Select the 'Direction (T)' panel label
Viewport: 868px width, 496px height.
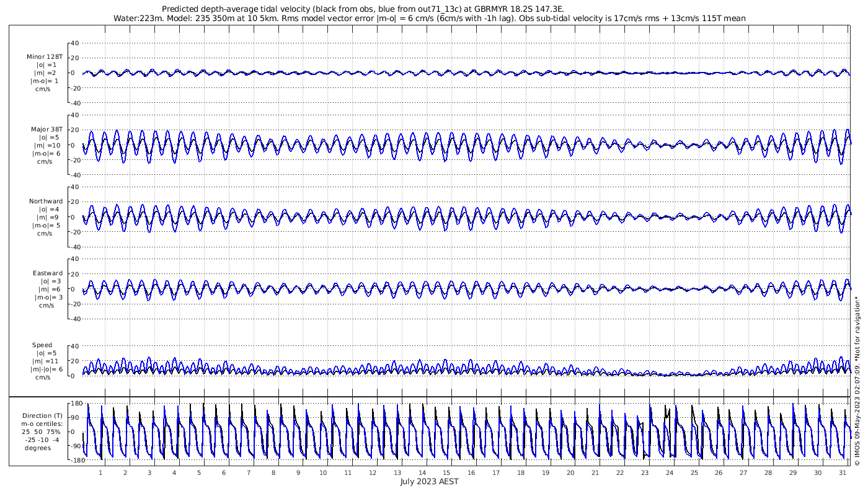[x=42, y=416]
